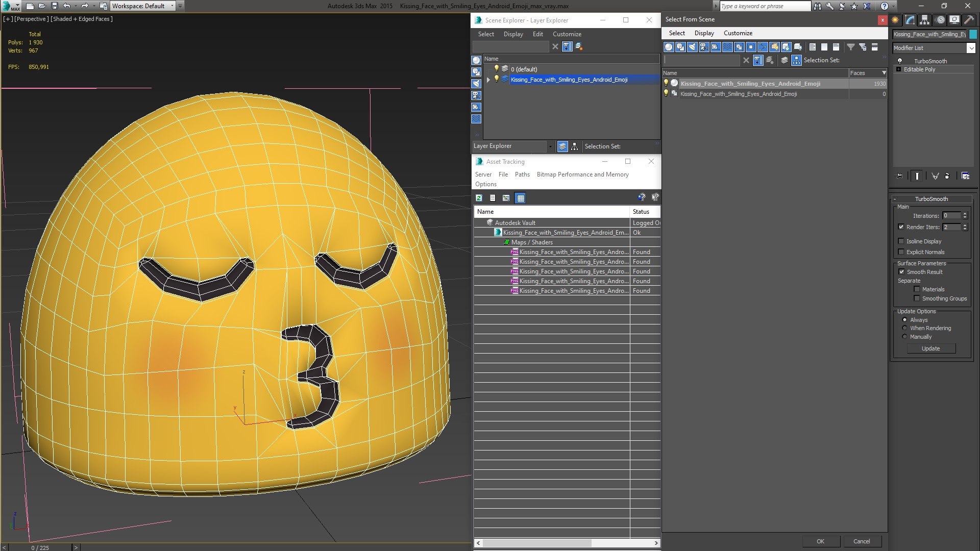Click the Update button in TurboSmooth
Image resolution: width=980 pixels, height=551 pixels.
tap(930, 348)
